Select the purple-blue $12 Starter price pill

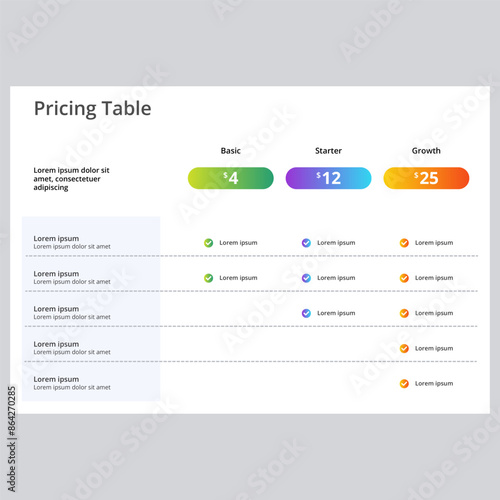328,178
